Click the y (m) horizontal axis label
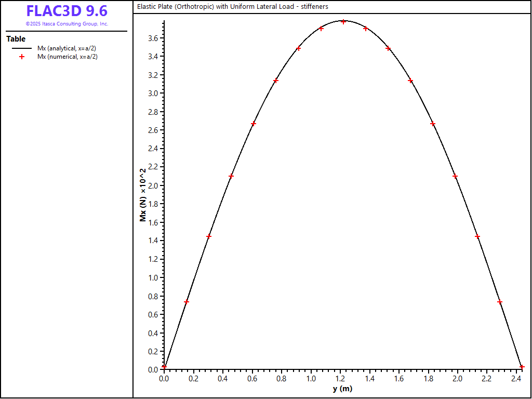 tap(342, 389)
